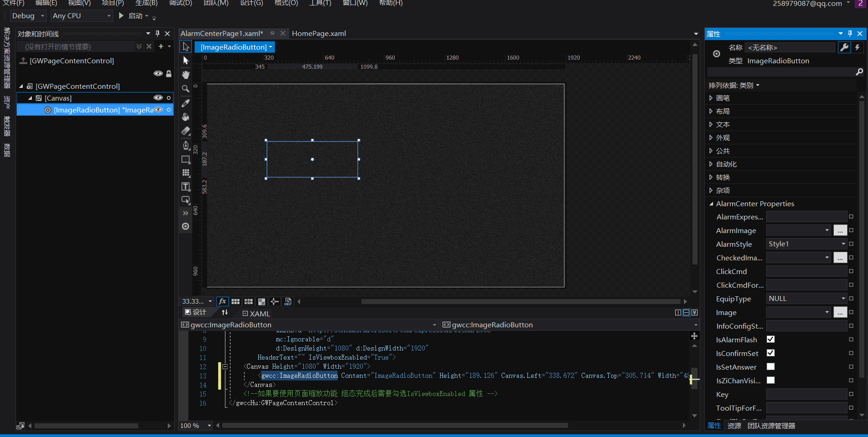Select the Pan hand tool
The width and height of the screenshot is (868, 437).
[186, 75]
